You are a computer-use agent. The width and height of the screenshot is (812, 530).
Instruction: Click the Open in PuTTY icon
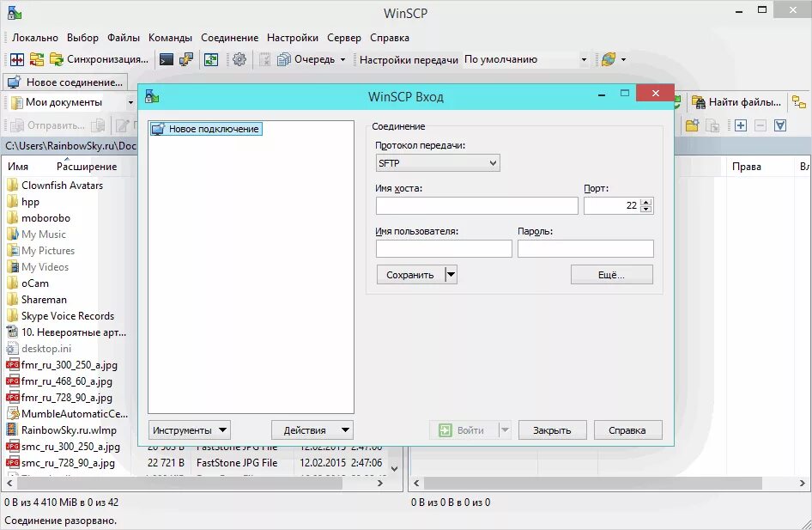[186, 59]
